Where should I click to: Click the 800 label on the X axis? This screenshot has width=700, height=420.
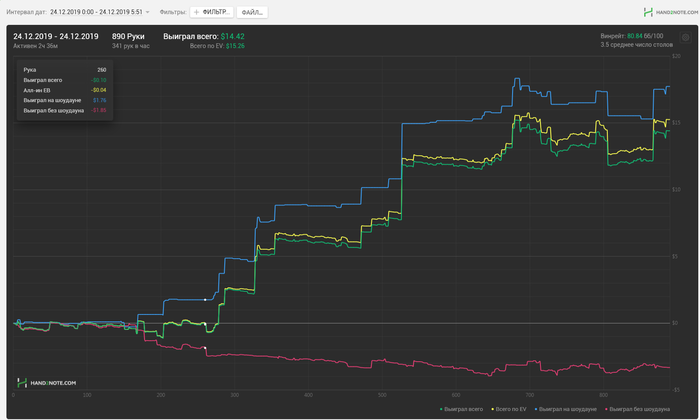(604, 395)
